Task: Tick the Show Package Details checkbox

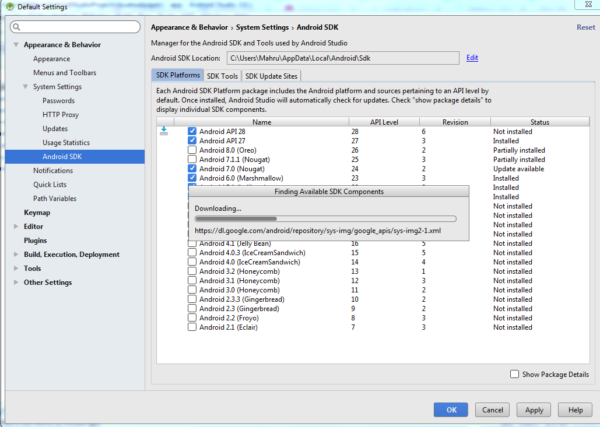Action: (514, 374)
